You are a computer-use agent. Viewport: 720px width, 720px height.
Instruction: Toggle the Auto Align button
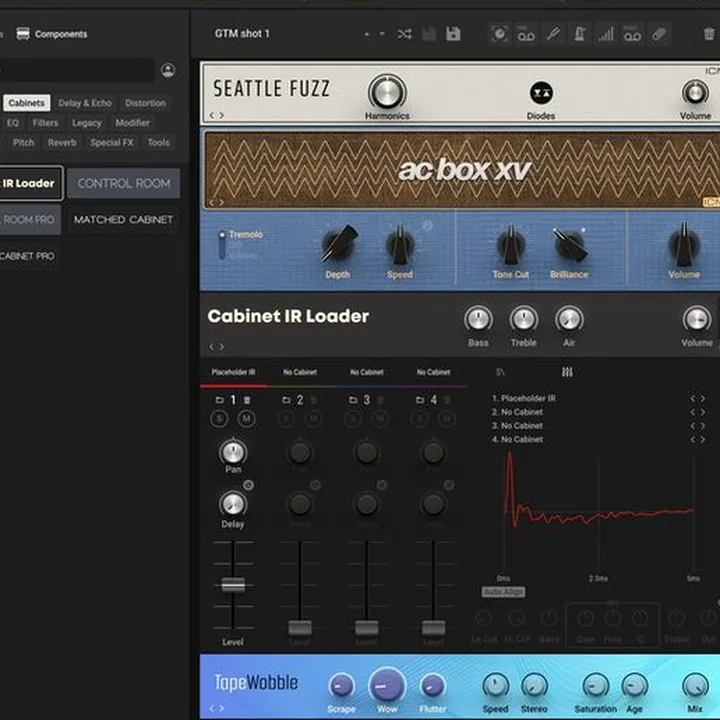click(503, 592)
